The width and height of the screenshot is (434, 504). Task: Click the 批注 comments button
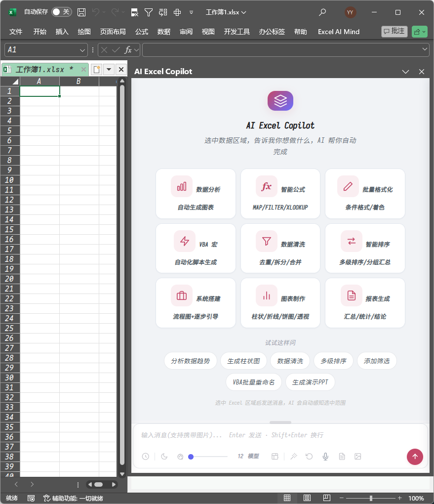pos(394,32)
